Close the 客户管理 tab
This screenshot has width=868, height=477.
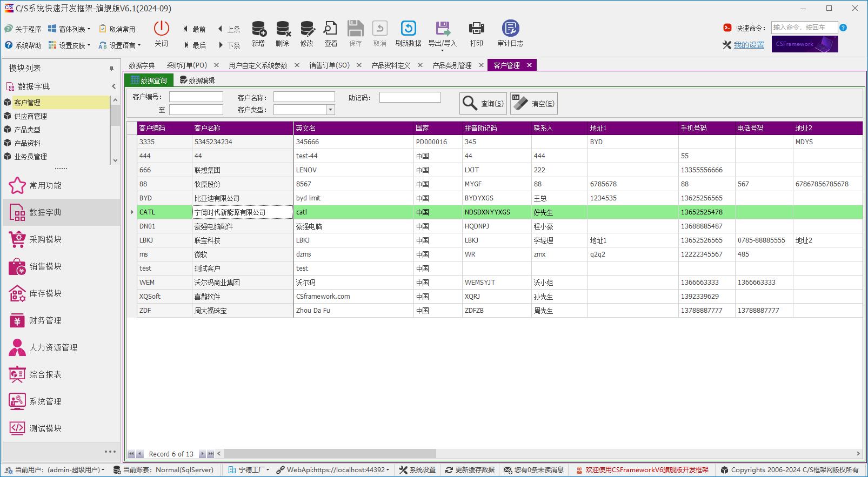[x=529, y=65]
